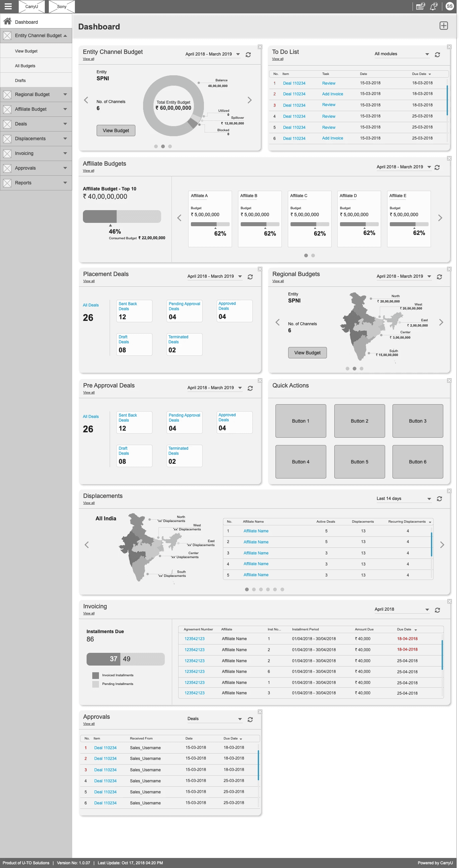Go to the previous Entity Channel Budget slide

tap(86, 100)
